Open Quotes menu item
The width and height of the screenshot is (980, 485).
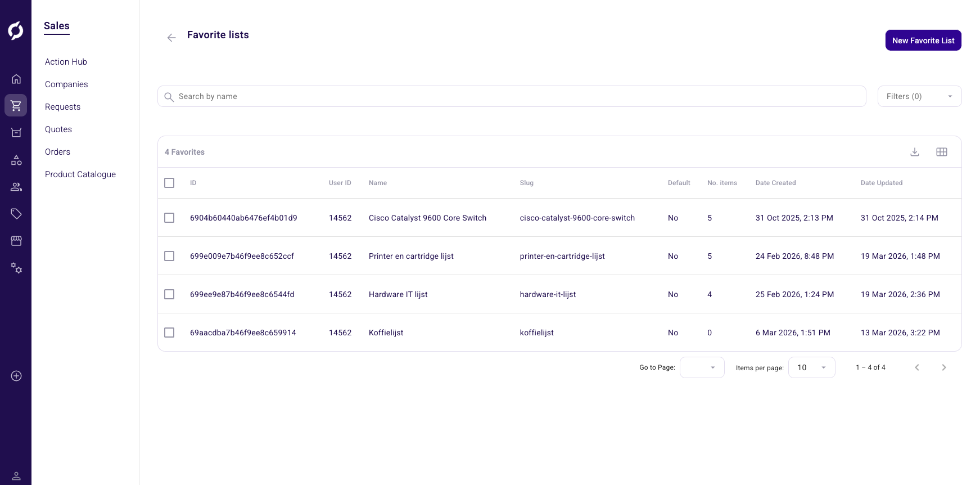[x=58, y=129]
